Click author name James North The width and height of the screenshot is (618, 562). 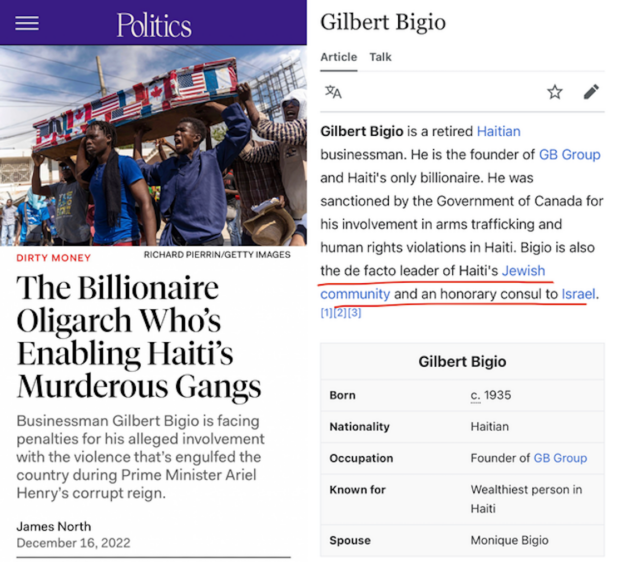[53, 526]
